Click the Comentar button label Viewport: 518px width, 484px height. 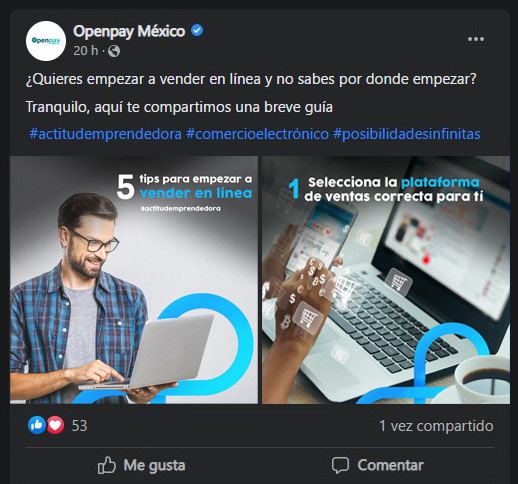390,465
